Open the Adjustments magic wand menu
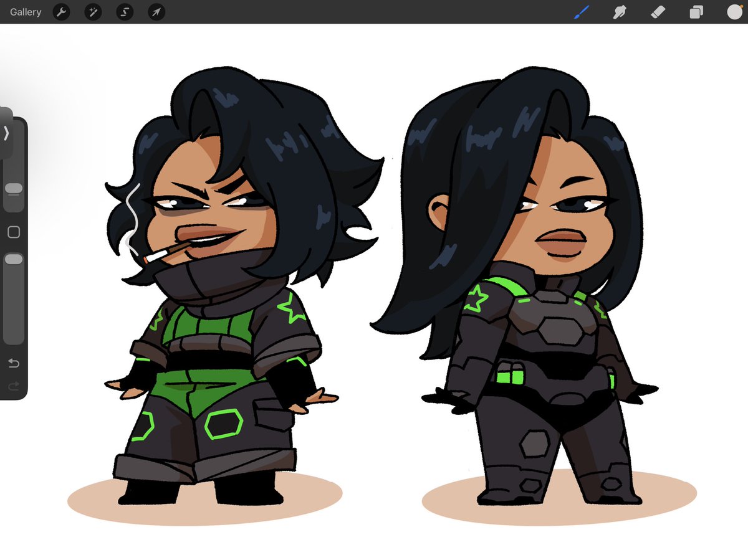Viewport: 748px width, 560px height. [x=93, y=12]
